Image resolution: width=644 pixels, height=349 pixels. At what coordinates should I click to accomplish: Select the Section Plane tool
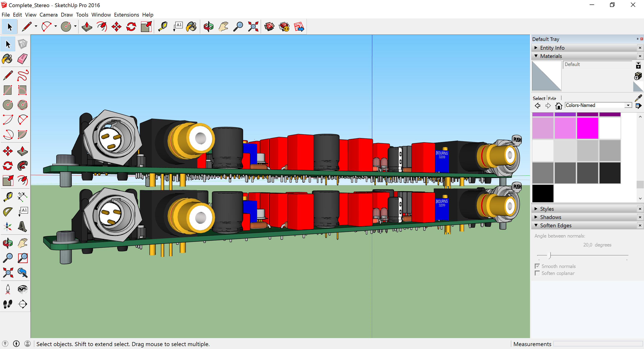click(x=23, y=304)
